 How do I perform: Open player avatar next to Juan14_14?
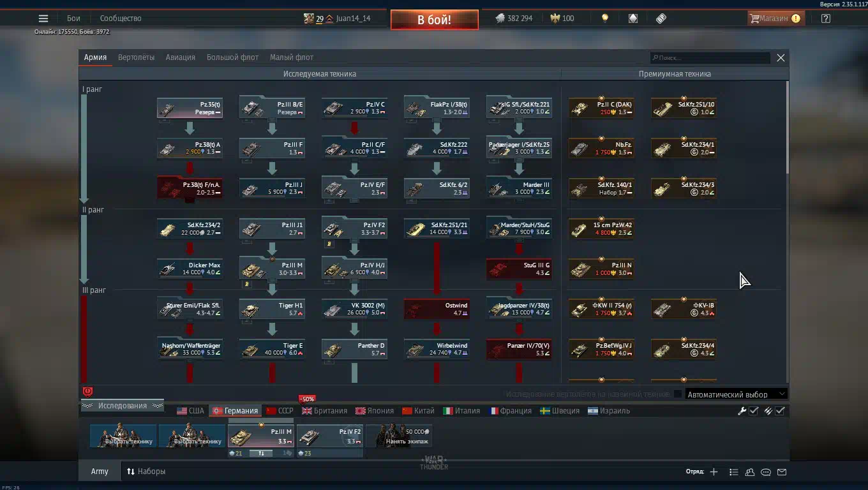pos(308,19)
